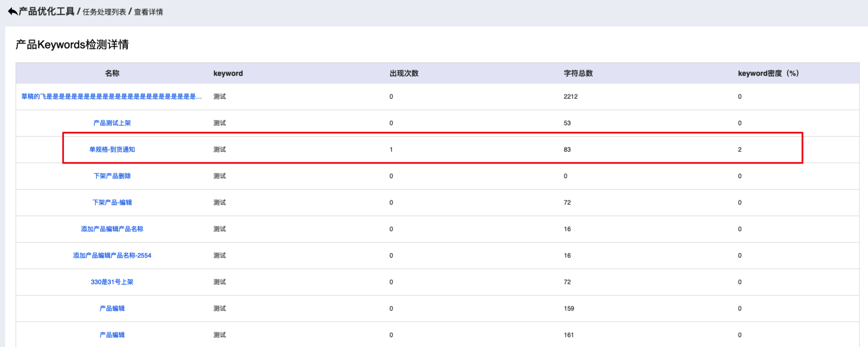The height and width of the screenshot is (347, 868).
Task: Open the 下架产品删除 product link
Action: [112, 176]
